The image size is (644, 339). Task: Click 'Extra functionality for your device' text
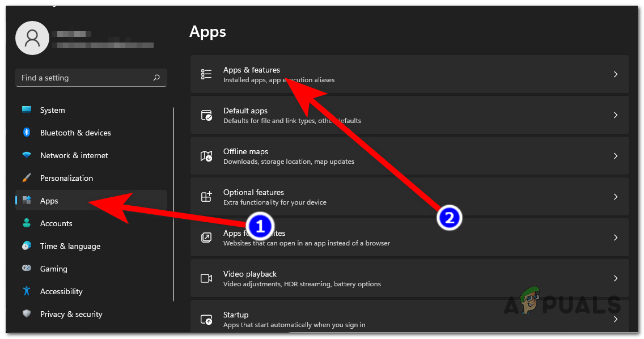275,202
